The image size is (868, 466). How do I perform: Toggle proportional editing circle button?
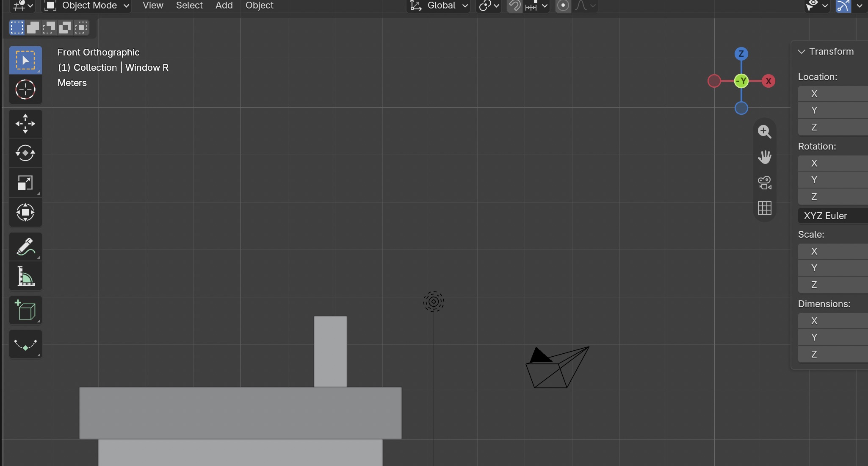point(563,6)
